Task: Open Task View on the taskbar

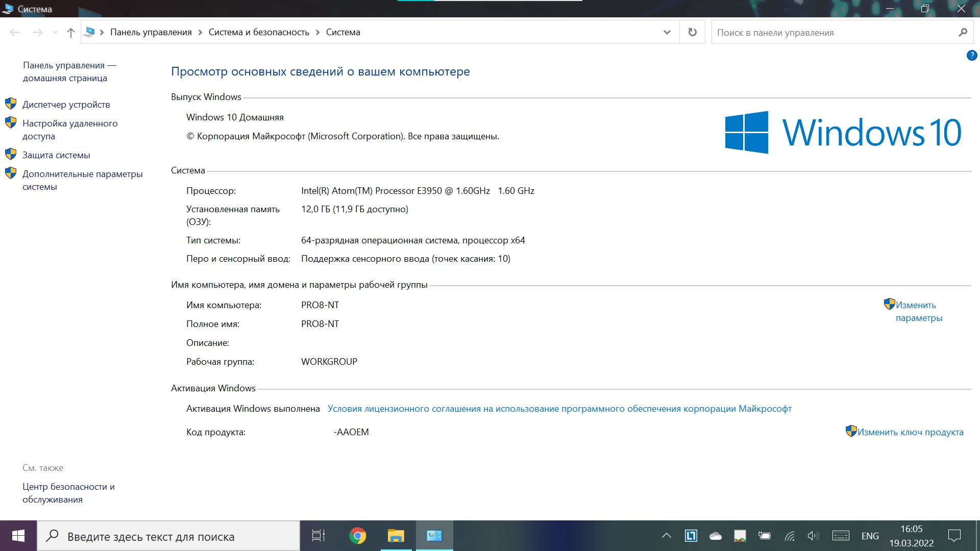Action: [x=318, y=536]
